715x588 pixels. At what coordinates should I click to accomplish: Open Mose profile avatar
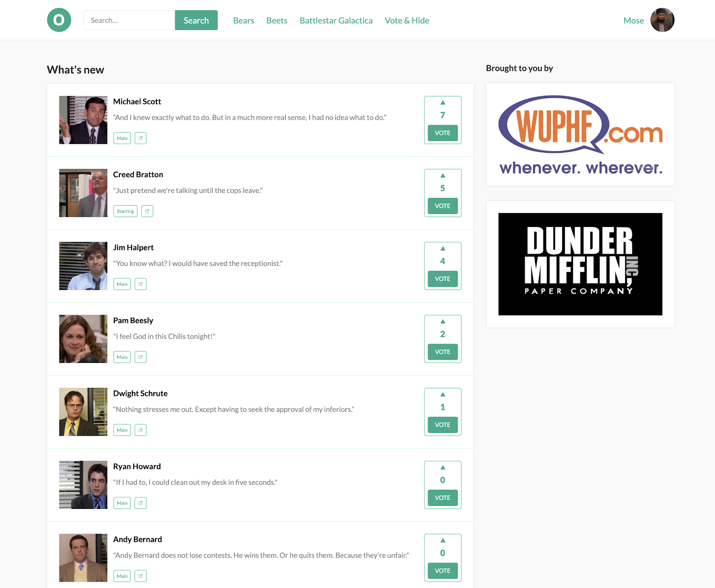[x=662, y=20]
